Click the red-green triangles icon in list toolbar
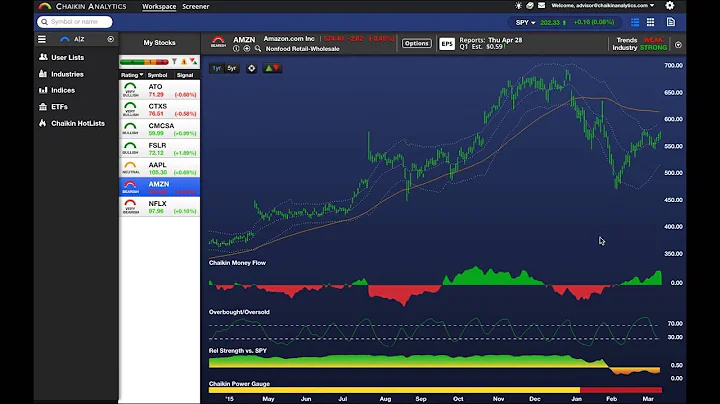 (193, 62)
